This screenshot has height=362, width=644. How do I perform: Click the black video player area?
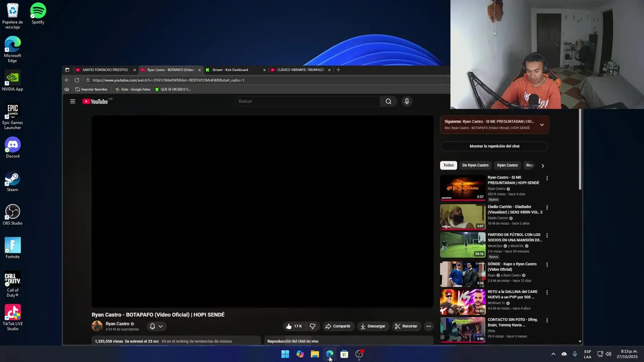[262, 211]
